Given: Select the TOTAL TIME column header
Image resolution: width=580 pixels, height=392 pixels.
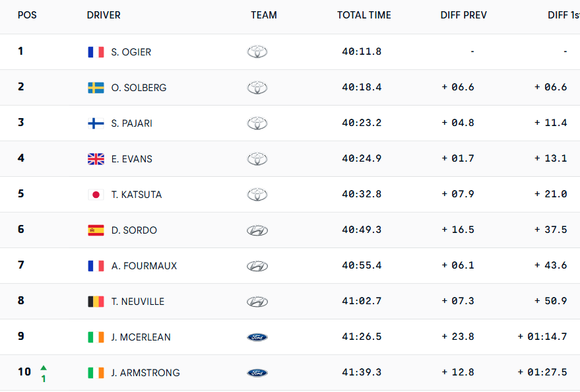Looking at the screenshot, I should (364, 15).
